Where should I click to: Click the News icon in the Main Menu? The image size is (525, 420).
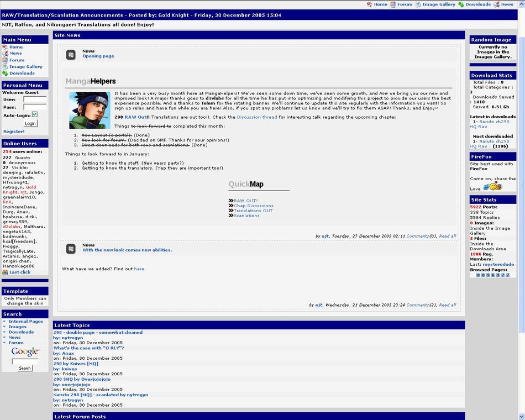click(5, 53)
